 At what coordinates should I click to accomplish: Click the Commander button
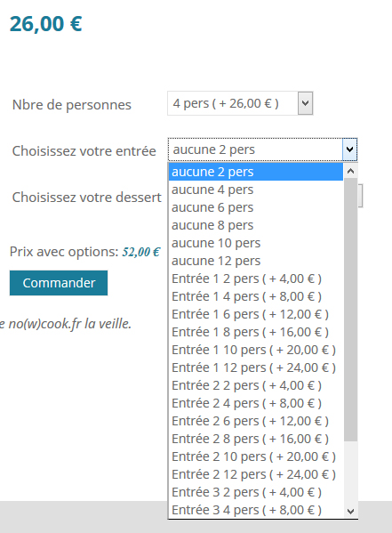[59, 283]
